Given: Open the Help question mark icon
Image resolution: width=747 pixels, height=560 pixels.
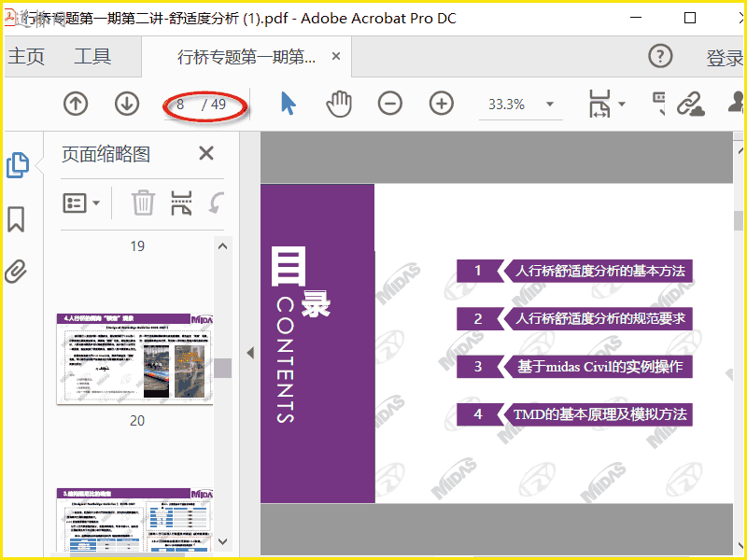Looking at the screenshot, I should tap(660, 56).
